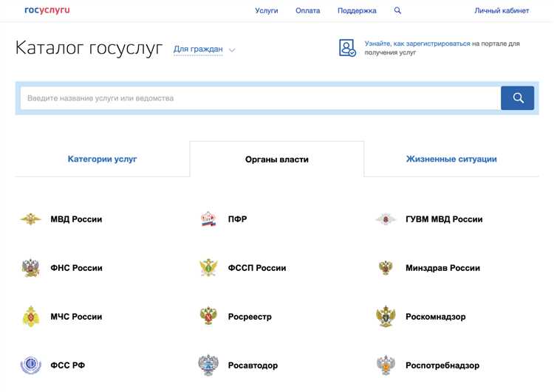The image size is (554, 392).
Task: Open the «Поддержка» menu
Action: click(357, 10)
